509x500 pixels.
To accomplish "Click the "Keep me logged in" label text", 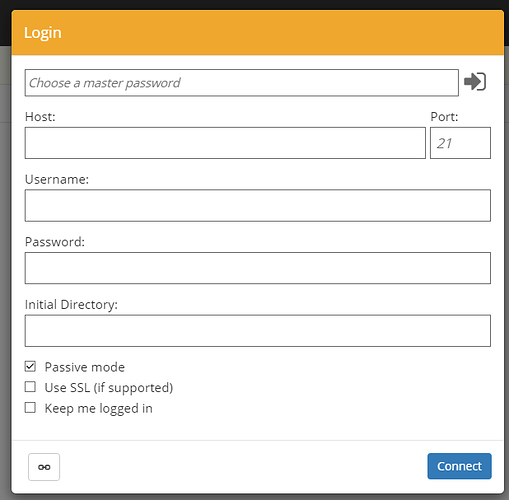I will pos(99,408).
